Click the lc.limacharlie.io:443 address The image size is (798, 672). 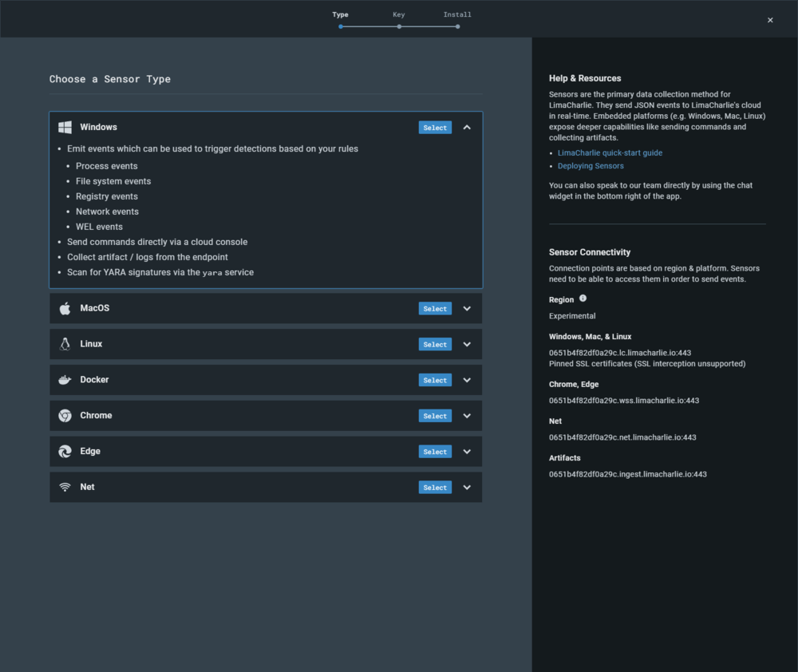[620, 353]
